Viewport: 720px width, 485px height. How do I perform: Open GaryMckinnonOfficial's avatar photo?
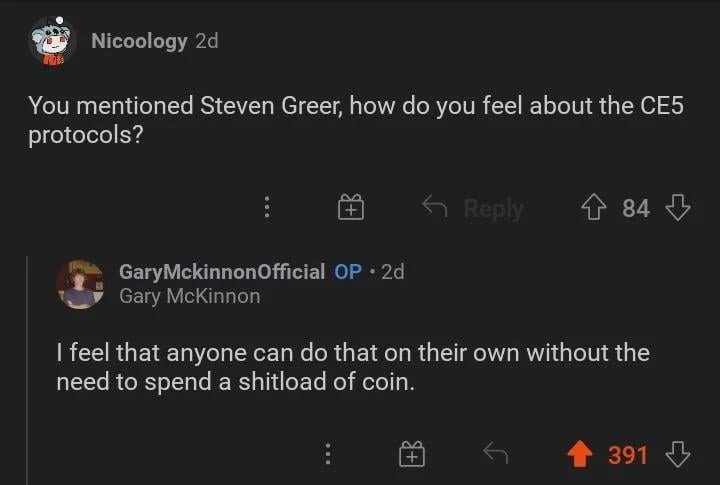(x=80, y=284)
